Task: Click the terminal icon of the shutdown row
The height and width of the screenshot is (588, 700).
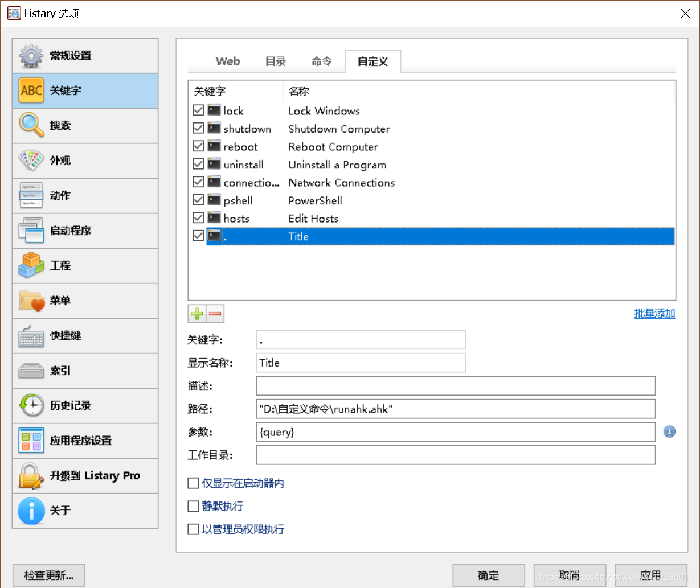Action: point(214,129)
